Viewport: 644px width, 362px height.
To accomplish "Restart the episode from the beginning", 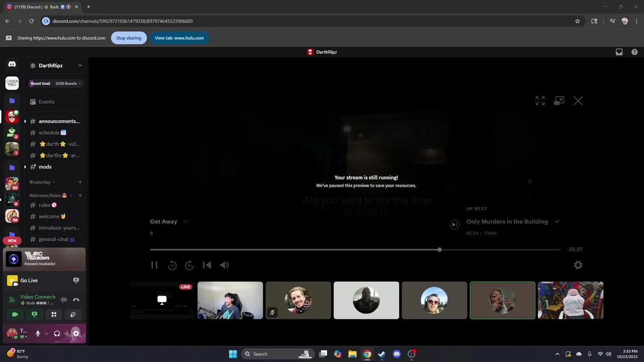I will coord(207,265).
